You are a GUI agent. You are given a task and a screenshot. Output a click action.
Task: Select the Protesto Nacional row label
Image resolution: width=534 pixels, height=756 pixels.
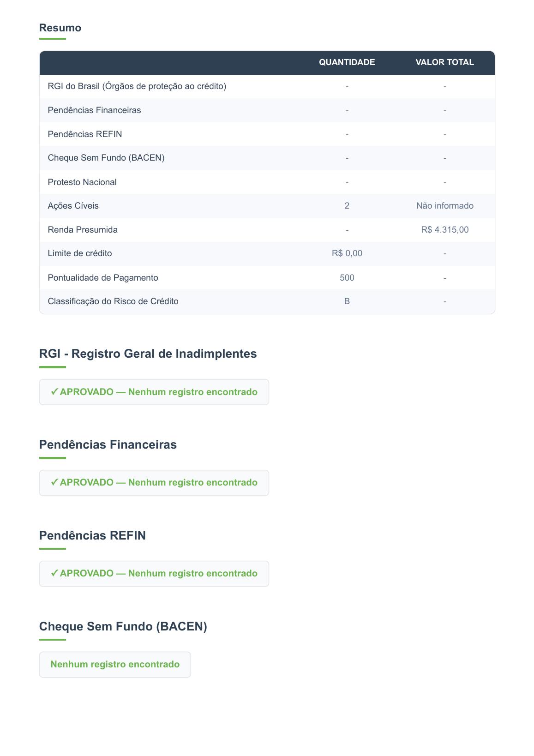[x=82, y=182]
